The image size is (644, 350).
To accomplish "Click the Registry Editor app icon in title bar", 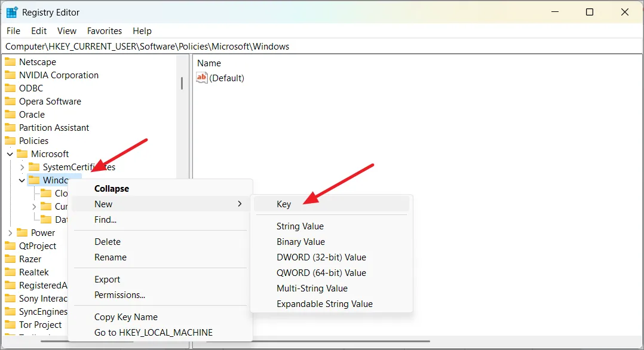I will pos(12,12).
